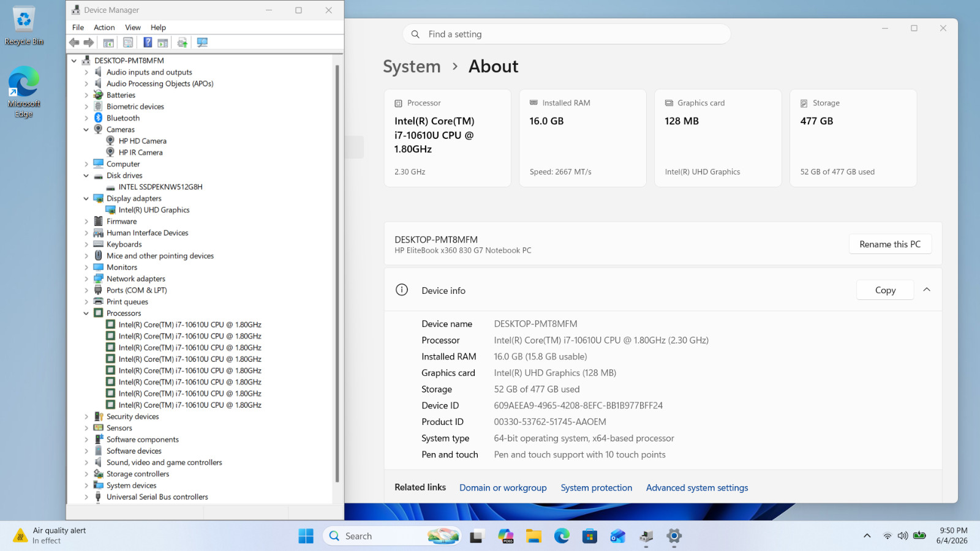Image resolution: width=980 pixels, height=551 pixels.
Task: Show hidden icons in the system tray
Action: (867, 536)
